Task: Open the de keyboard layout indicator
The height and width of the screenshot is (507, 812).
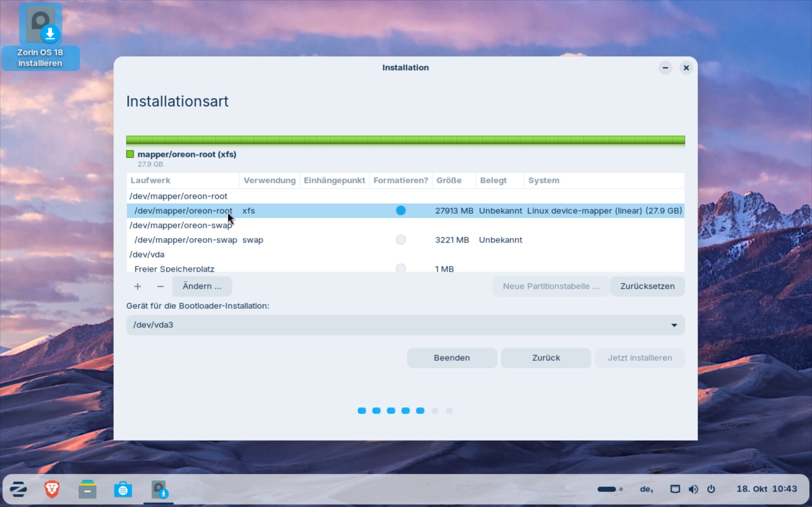Action: (646, 489)
